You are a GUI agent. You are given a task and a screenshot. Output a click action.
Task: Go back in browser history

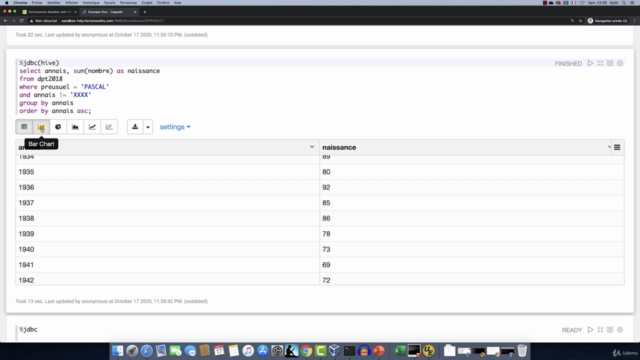coord(5,21)
